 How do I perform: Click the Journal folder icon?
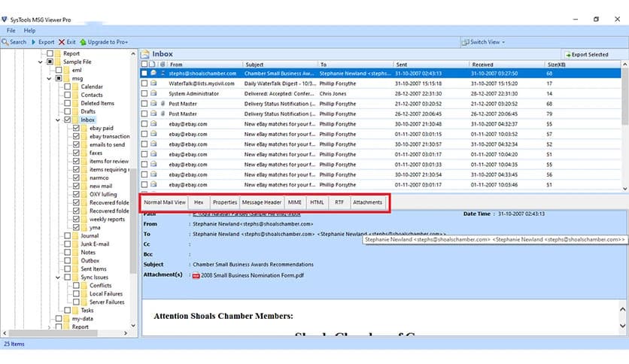click(x=75, y=235)
